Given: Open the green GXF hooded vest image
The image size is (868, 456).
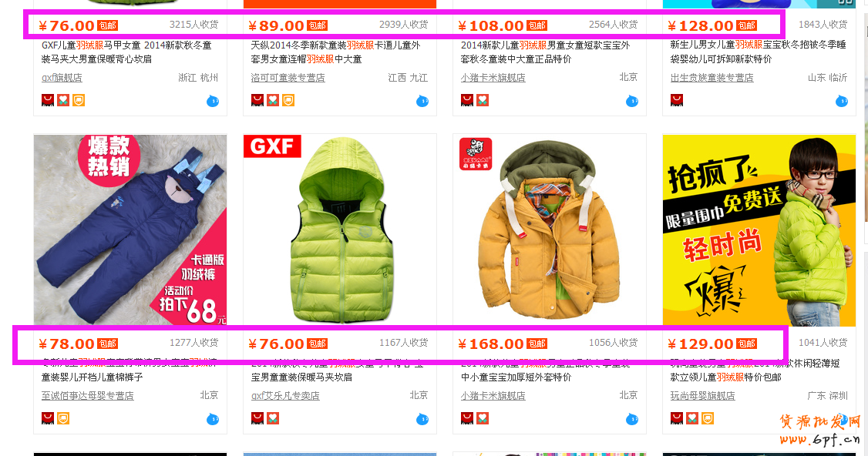Looking at the screenshot, I should (340, 230).
